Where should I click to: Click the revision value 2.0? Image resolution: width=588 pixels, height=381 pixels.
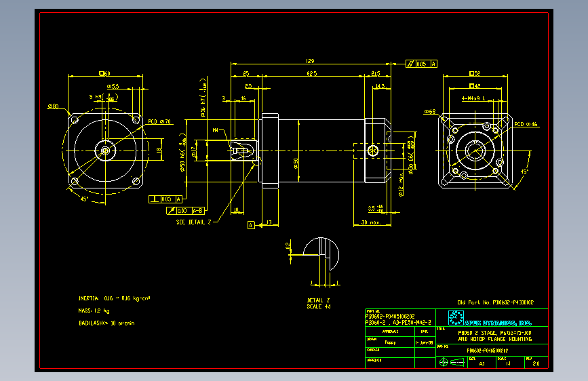(536, 363)
